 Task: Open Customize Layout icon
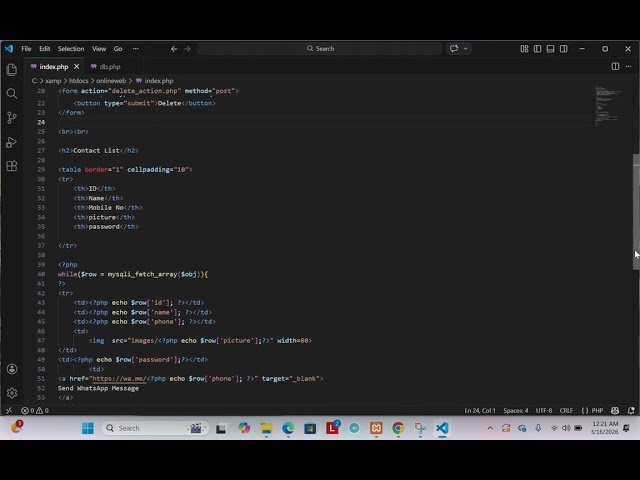524,49
